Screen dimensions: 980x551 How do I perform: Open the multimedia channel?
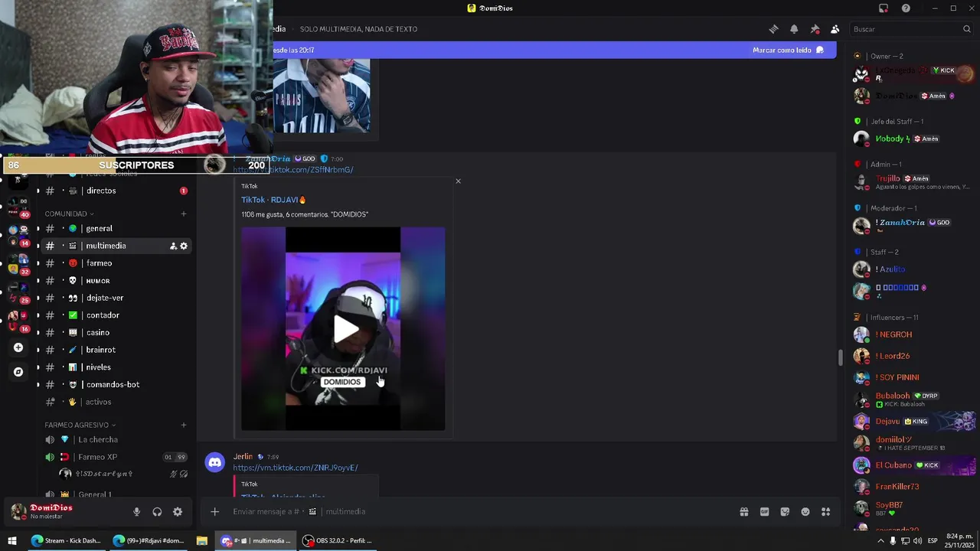(x=106, y=246)
